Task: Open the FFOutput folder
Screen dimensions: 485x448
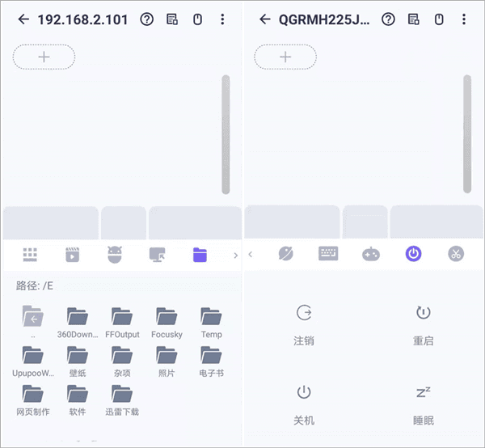Action: pos(122,323)
